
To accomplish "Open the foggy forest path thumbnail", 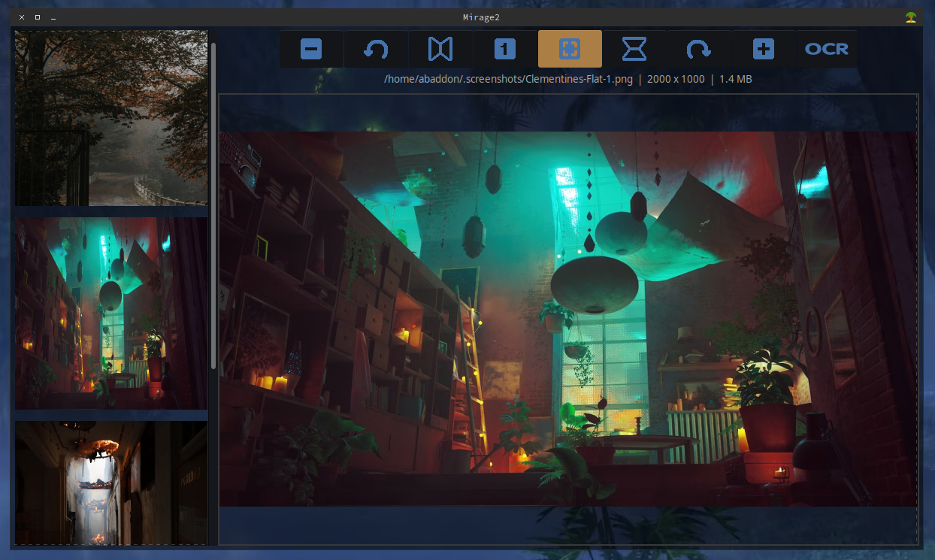I will coord(111,118).
